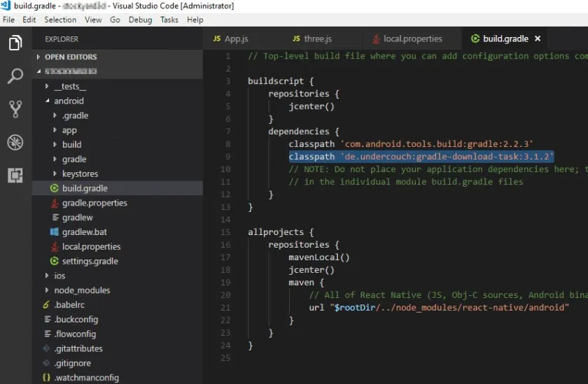Click the 'com.android.tools.build:gradle:2.2.3' string
Viewport: 588px width, 384px height.
[437, 144]
